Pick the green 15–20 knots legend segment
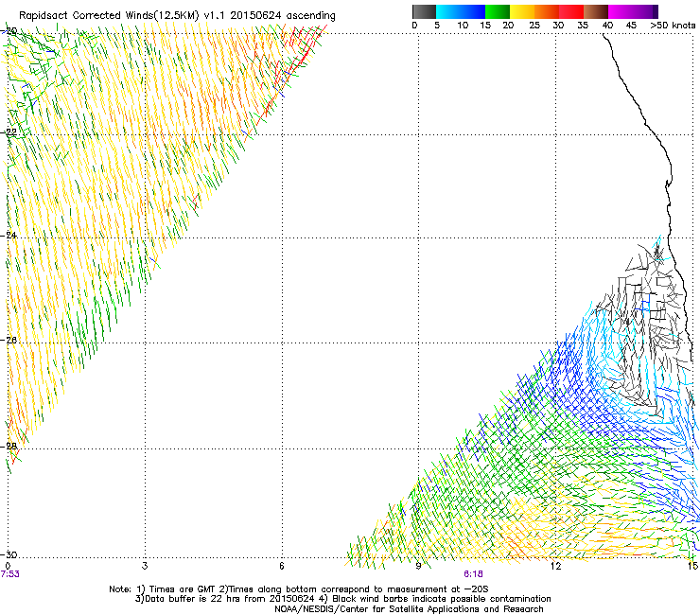This screenshot has height=615, width=700. click(498, 11)
